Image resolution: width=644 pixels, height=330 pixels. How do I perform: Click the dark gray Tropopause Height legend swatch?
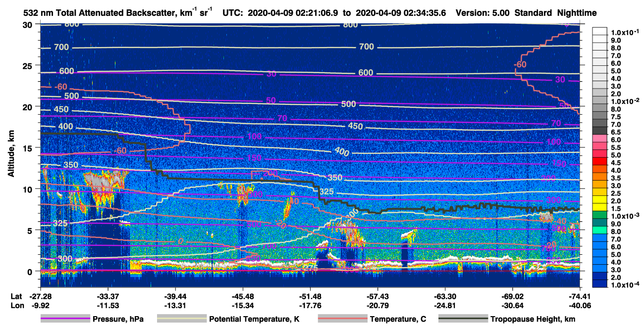click(x=463, y=319)
